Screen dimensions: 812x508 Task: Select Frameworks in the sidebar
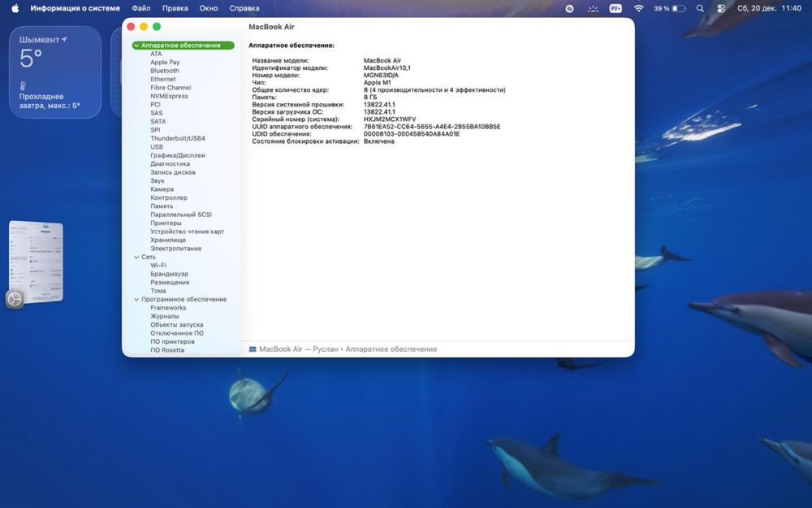tap(168, 308)
